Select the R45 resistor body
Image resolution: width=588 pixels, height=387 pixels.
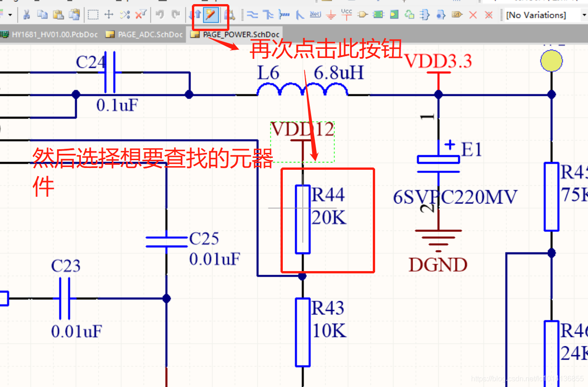click(x=551, y=196)
